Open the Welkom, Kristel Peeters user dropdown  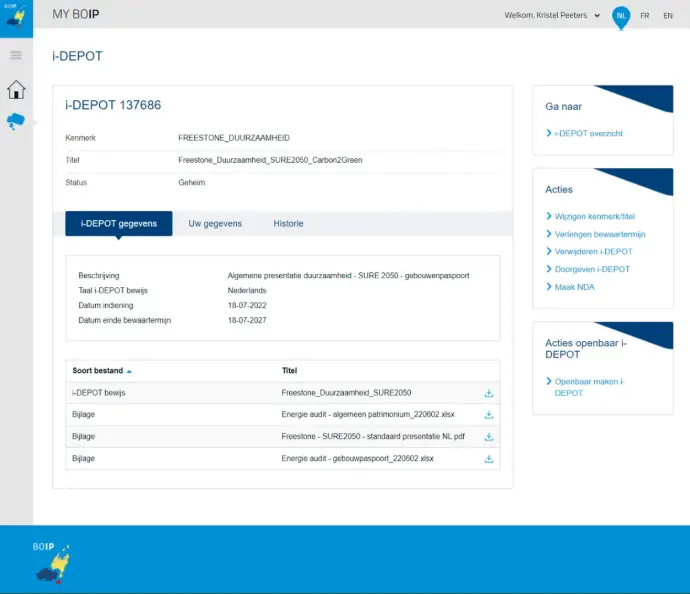click(554, 16)
